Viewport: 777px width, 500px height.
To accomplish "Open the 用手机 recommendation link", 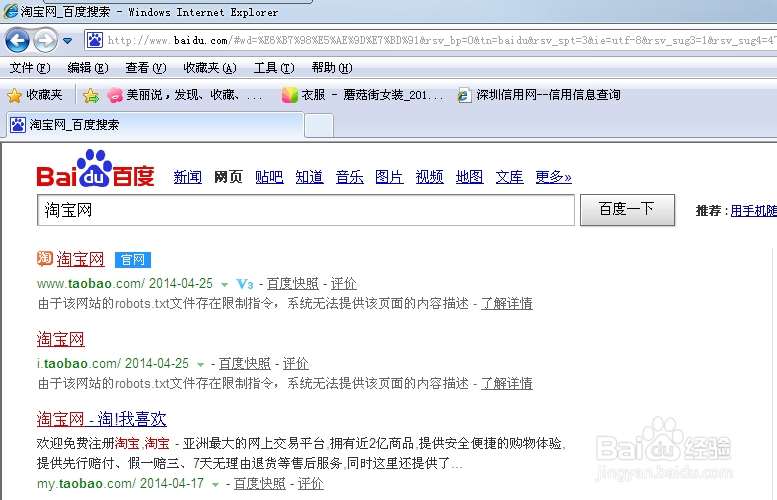I will 753,211.
